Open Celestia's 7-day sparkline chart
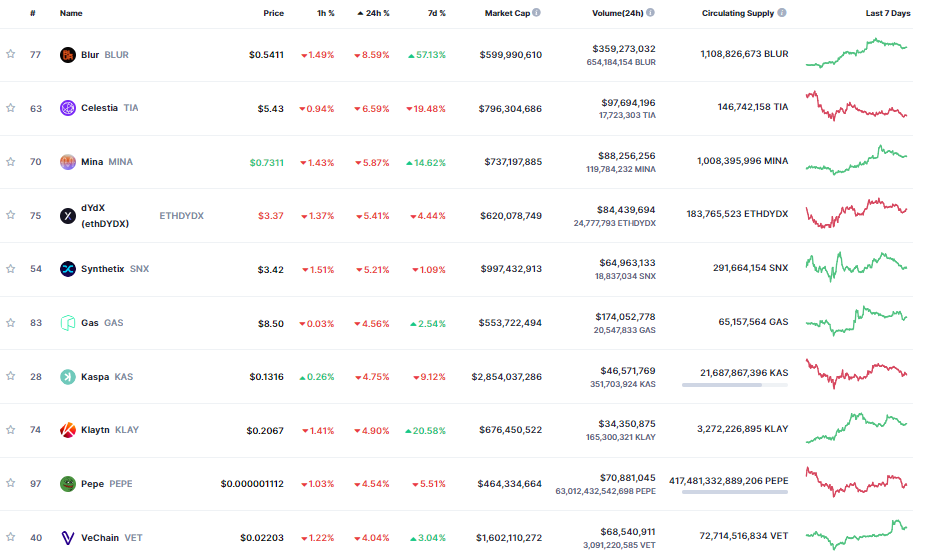933x556 pixels. point(857,106)
